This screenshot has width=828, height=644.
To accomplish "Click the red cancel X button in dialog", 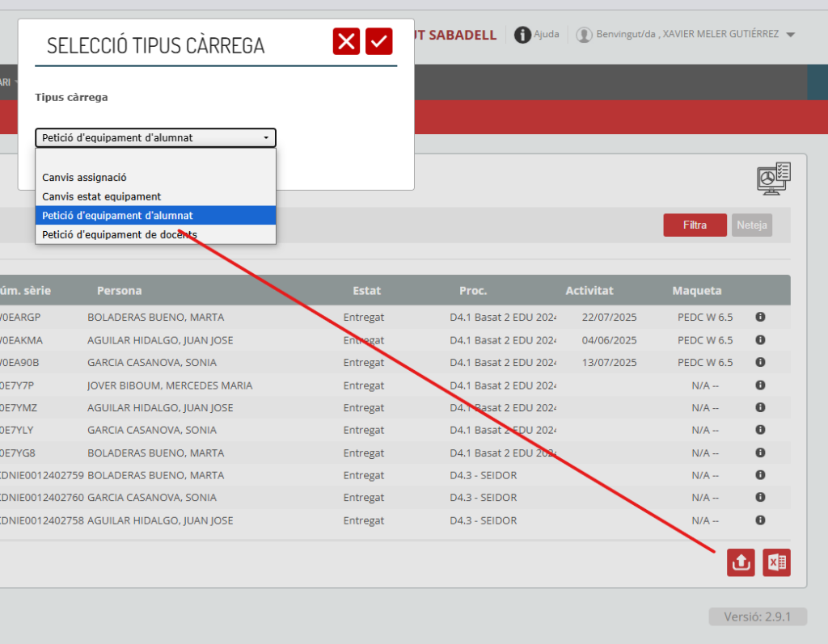I will [346, 41].
